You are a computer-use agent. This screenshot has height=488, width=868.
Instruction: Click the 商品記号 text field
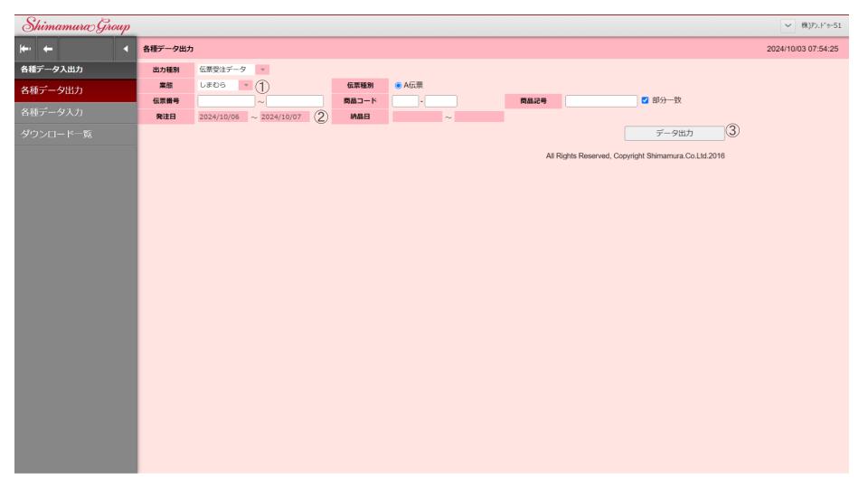601,101
